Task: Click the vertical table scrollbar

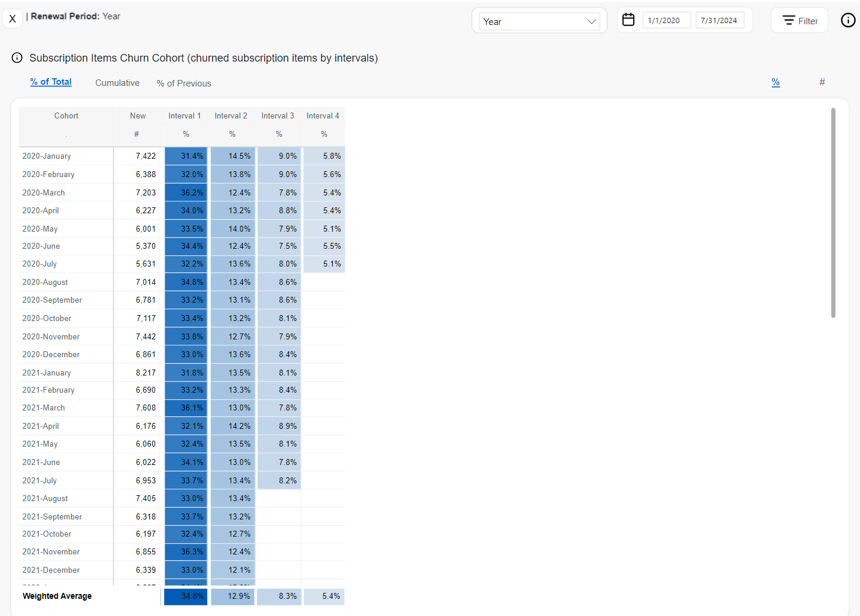Action: [x=833, y=213]
